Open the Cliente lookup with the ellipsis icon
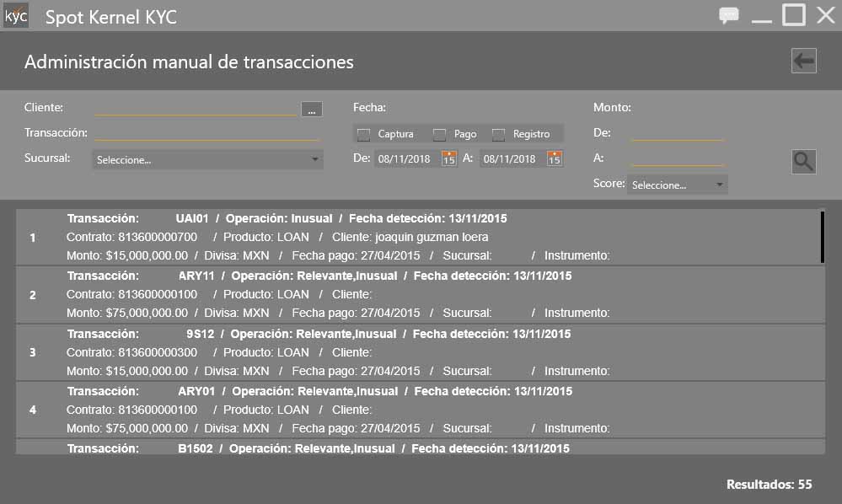This screenshot has width=842, height=504. pos(312,109)
